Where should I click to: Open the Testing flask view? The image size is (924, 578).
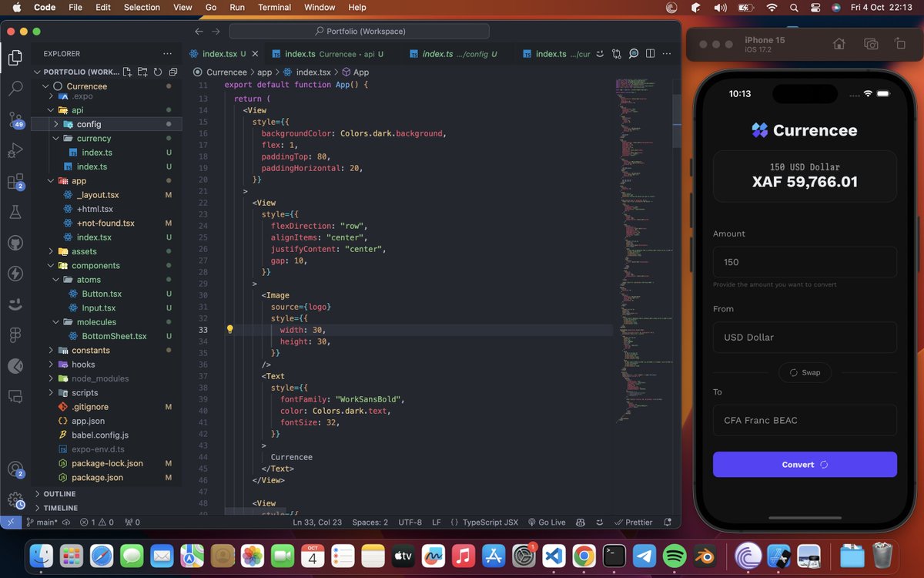coord(15,212)
